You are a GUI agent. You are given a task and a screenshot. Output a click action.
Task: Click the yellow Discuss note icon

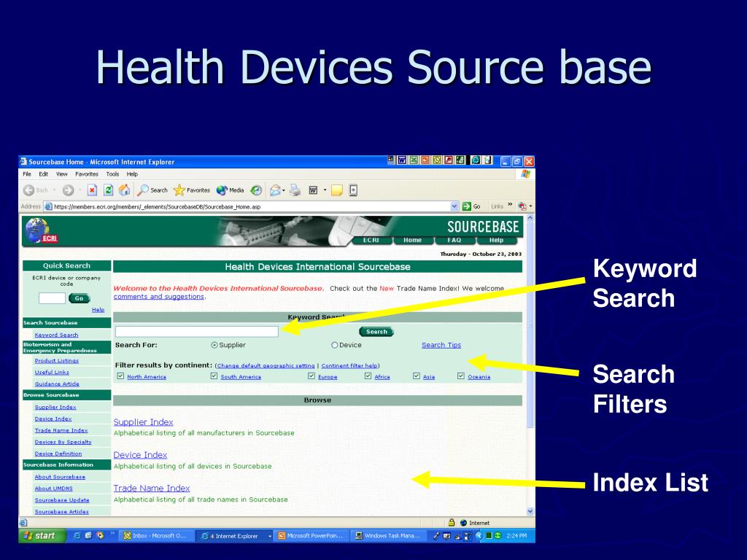pyautogui.click(x=337, y=190)
